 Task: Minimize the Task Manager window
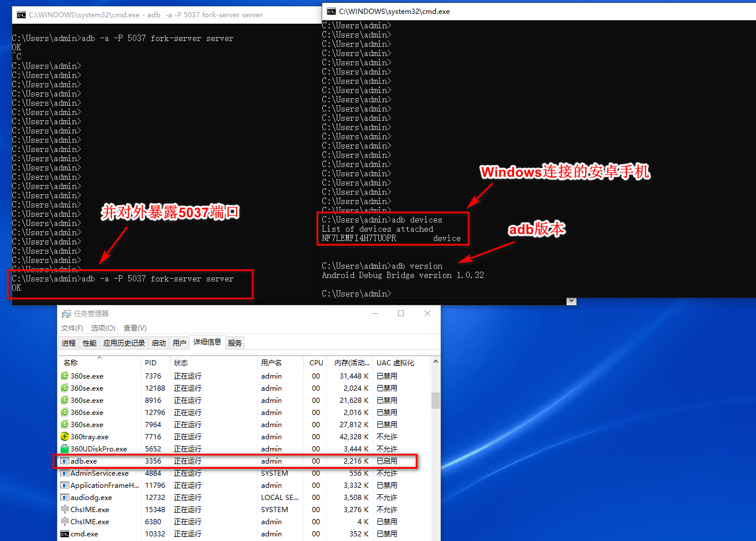tap(375, 313)
